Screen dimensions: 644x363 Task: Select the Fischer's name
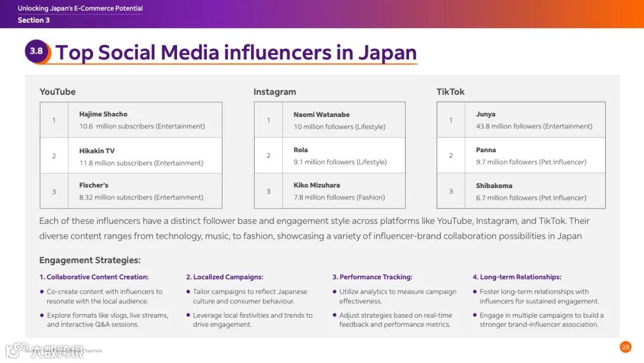click(94, 186)
